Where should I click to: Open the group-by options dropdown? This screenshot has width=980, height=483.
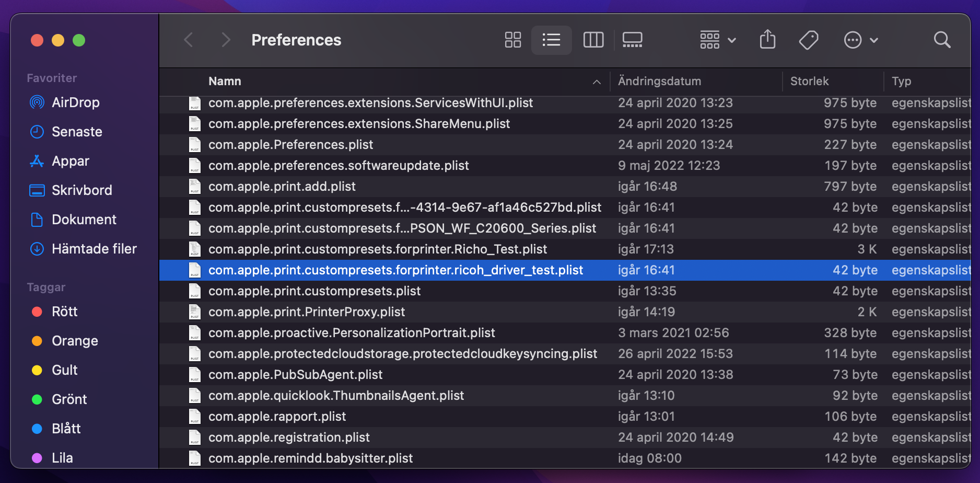tap(718, 40)
